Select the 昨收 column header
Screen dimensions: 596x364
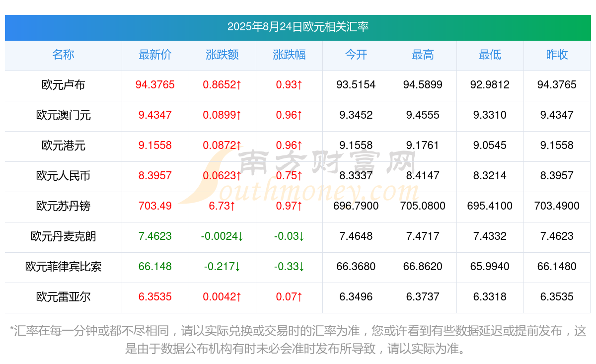[557, 55]
